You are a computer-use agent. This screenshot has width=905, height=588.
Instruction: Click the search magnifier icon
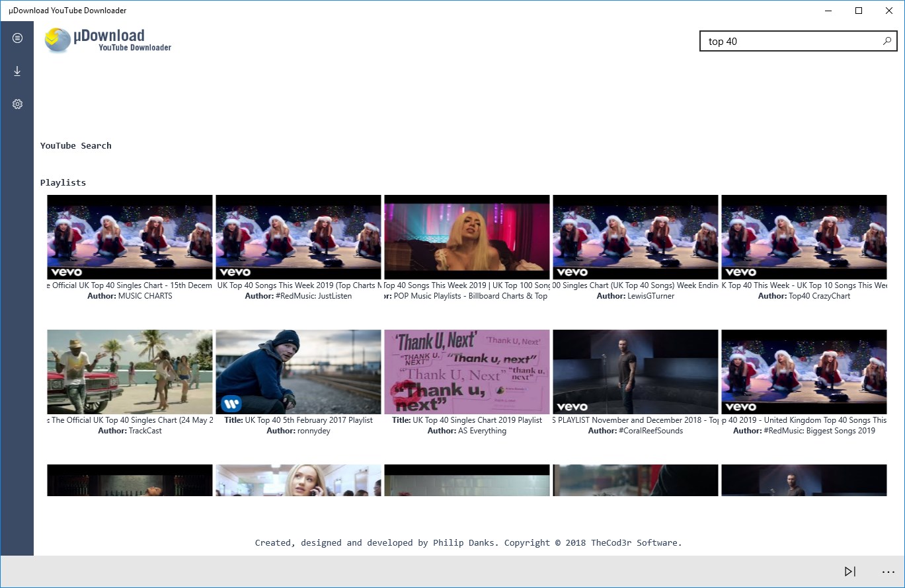[x=887, y=41]
